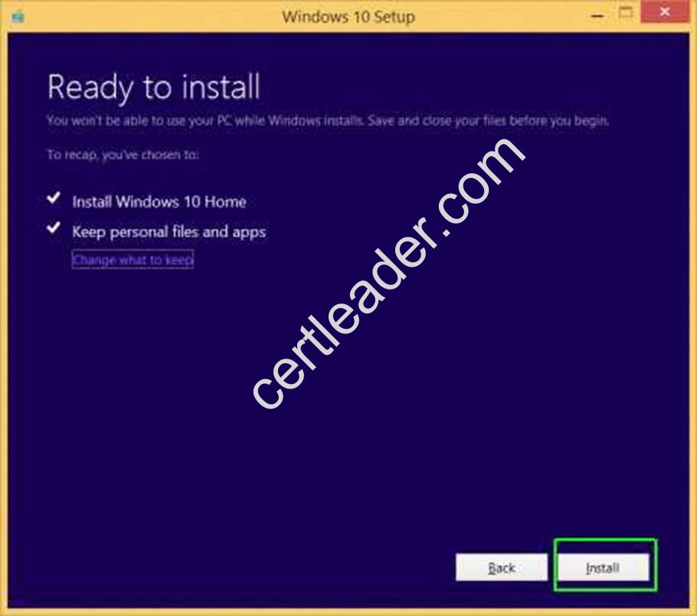Go back with the Back button
The image size is (697, 616).
[502, 567]
